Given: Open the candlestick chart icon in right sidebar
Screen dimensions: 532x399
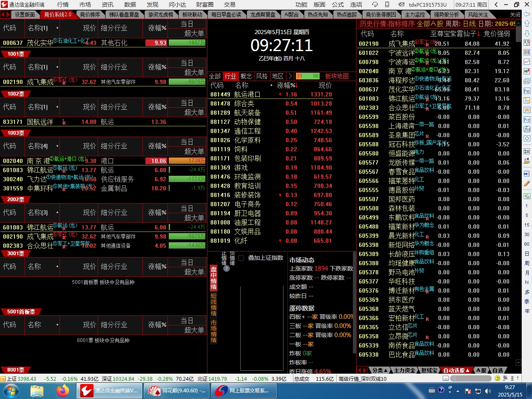Looking at the screenshot, I should tap(527, 71).
